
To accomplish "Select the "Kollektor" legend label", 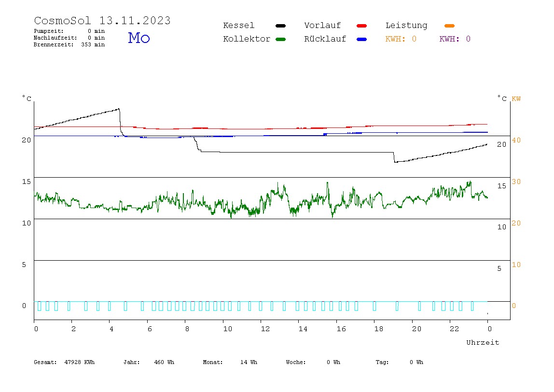I will click(x=247, y=39).
